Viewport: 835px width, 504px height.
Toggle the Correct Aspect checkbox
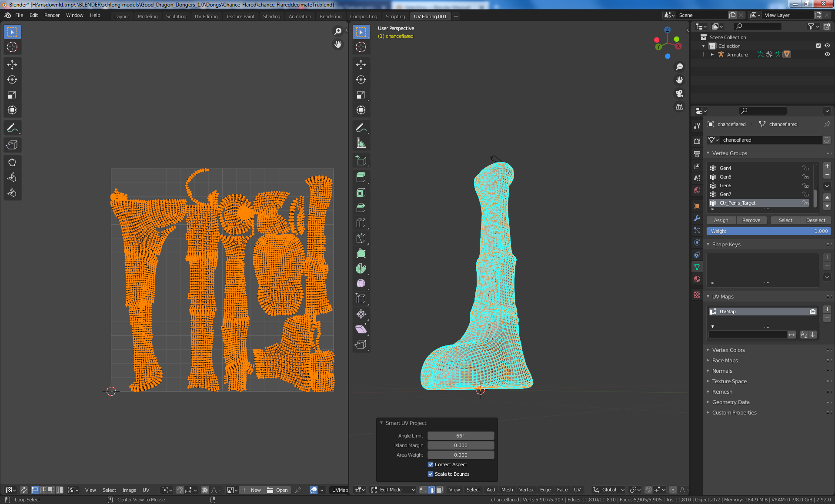click(x=431, y=464)
